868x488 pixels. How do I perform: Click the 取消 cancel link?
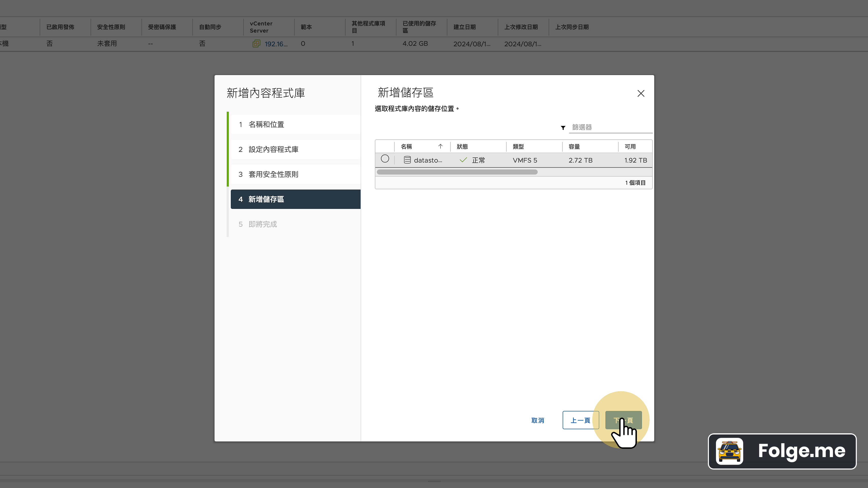tap(537, 420)
